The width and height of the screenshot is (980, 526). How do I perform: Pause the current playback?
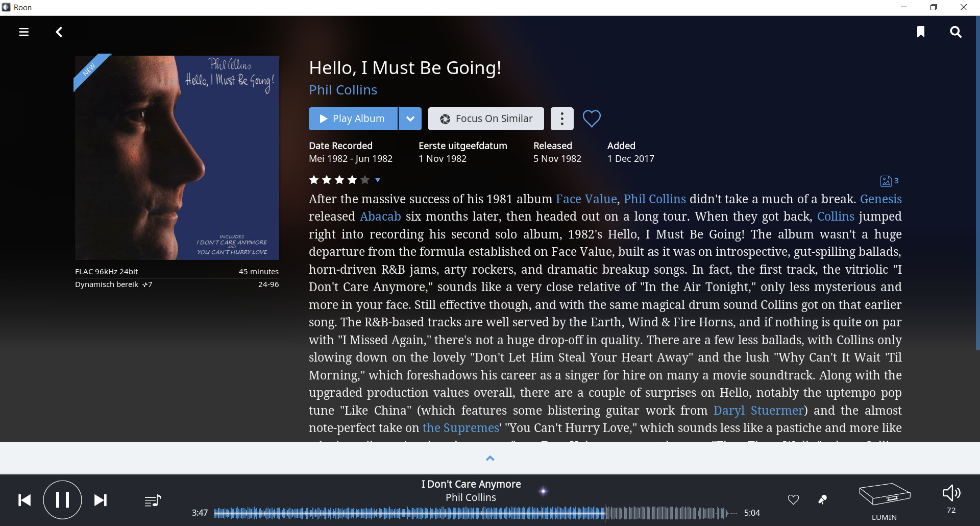(62, 500)
